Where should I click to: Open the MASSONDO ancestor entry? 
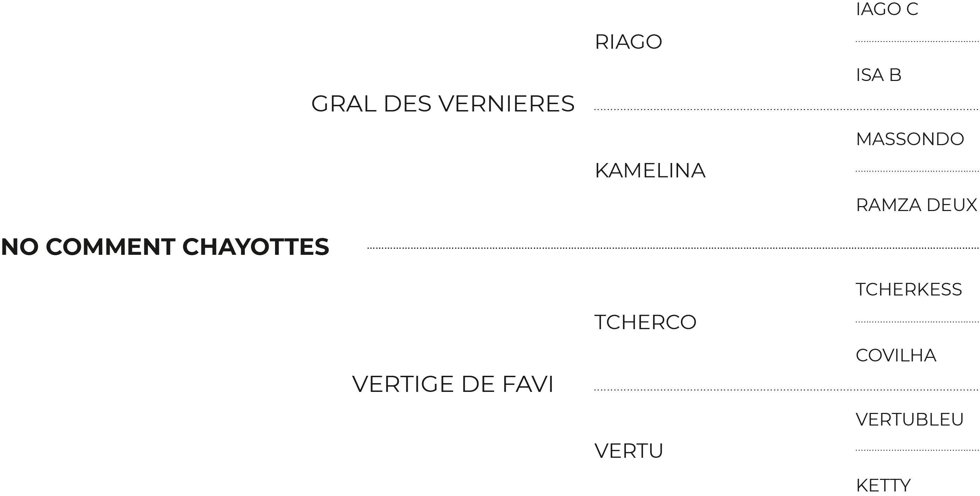coord(910,139)
